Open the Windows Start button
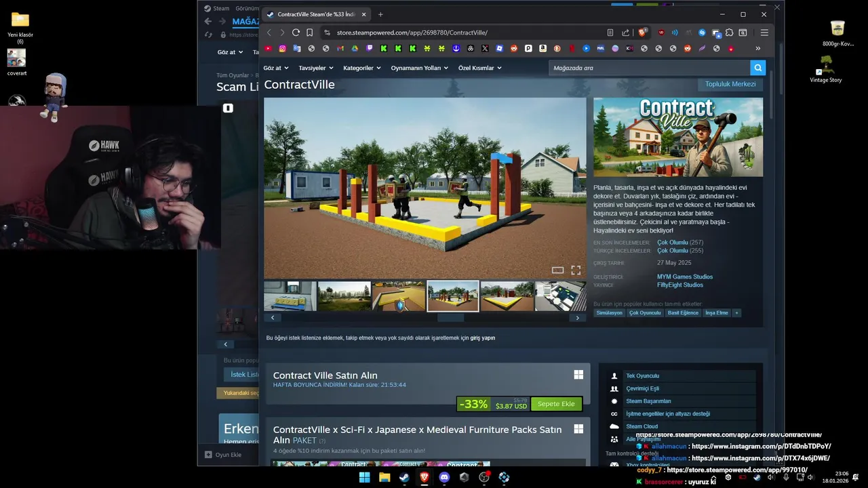The image size is (868, 488). (364, 477)
